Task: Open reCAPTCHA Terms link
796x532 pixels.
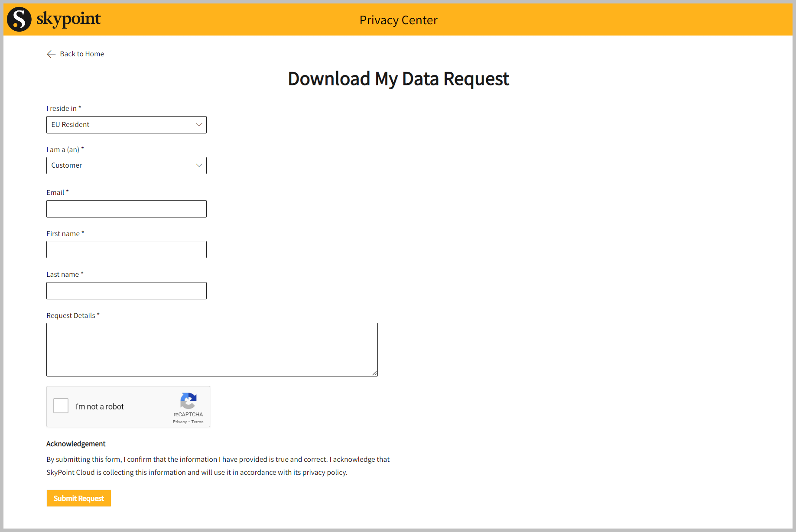Action: pyautogui.click(x=198, y=422)
